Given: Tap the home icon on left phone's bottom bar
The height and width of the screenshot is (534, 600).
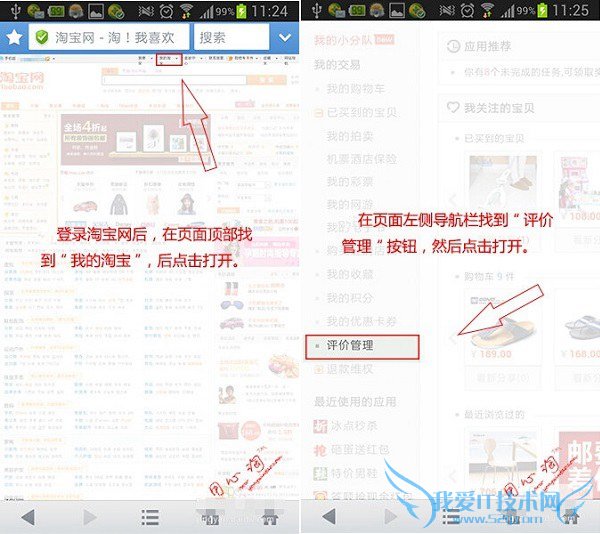Looking at the screenshot, I should click(270, 518).
